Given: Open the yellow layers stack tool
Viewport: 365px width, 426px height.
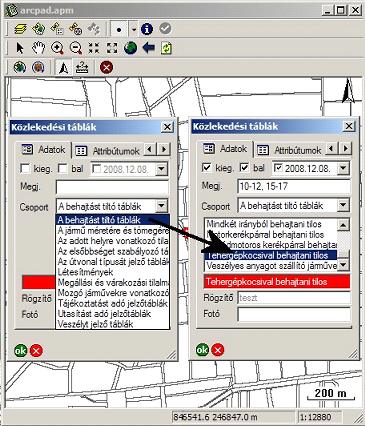Looking at the screenshot, I should [20, 29].
